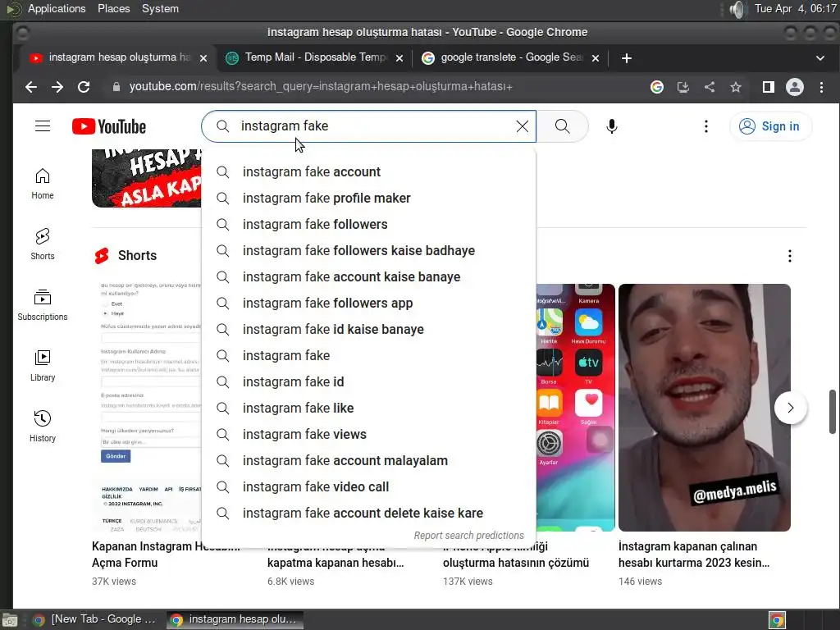This screenshot has width=840, height=630.
Task: Click the Sign in button
Action: click(770, 126)
